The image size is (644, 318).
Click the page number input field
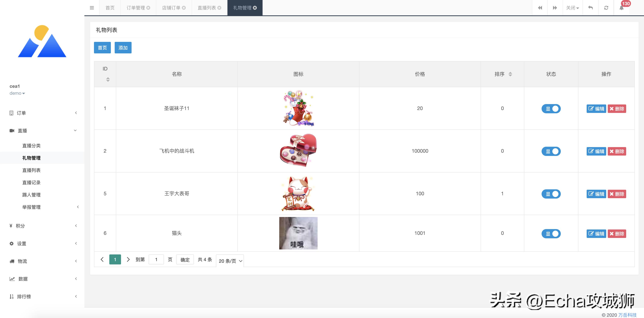click(156, 259)
